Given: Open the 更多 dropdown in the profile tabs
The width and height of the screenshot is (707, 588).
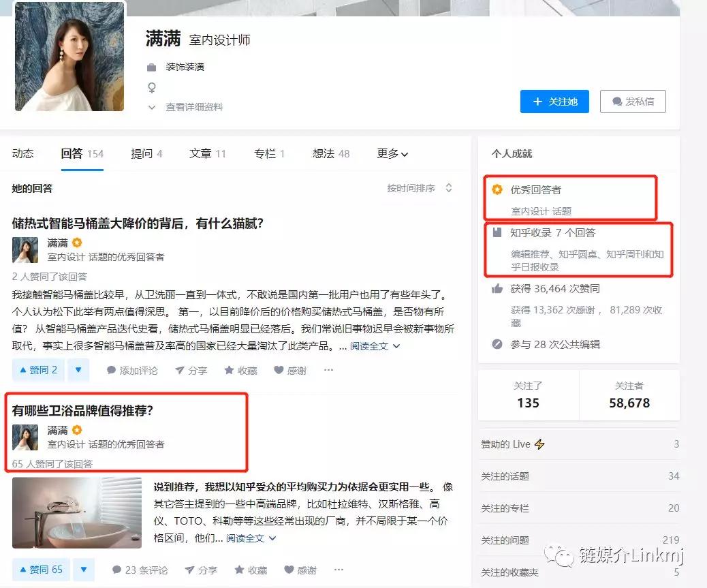Looking at the screenshot, I should 392,154.
